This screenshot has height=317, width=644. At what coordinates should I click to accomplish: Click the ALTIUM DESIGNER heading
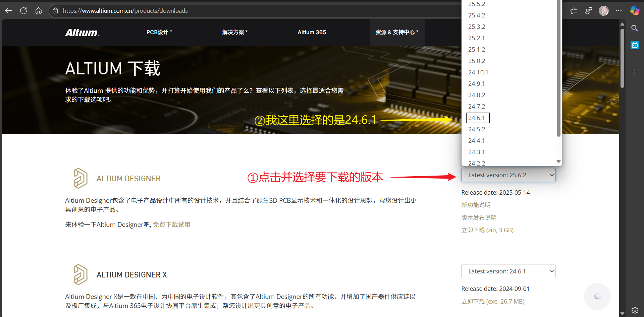coord(128,179)
